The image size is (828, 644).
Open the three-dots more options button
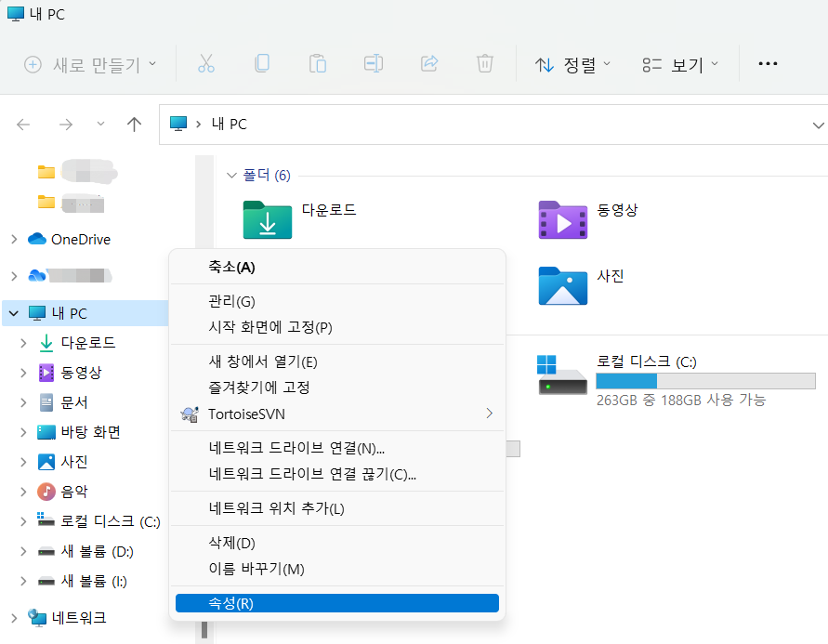tap(767, 64)
